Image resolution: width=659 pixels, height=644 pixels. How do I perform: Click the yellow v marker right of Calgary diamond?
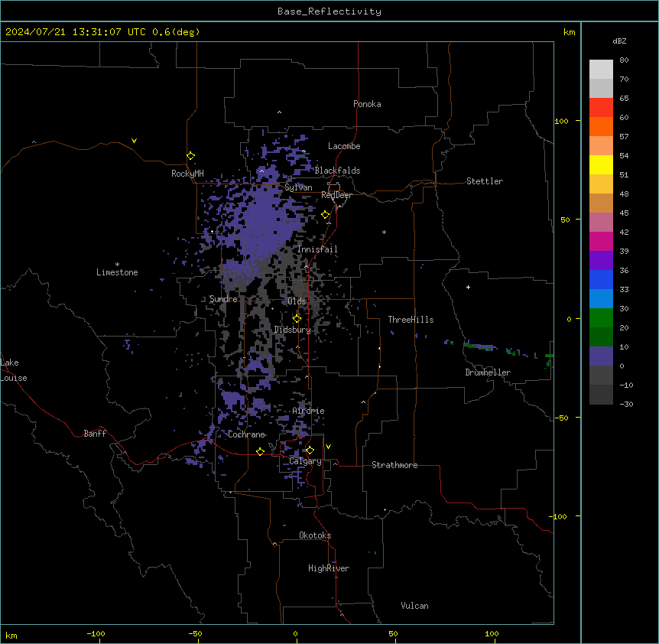(328, 447)
